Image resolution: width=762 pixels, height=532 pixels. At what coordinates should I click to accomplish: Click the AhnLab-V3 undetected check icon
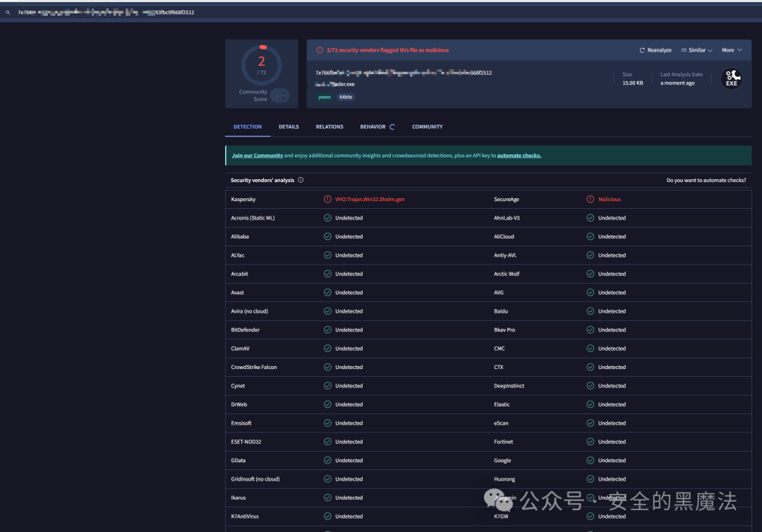click(x=590, y=217)
